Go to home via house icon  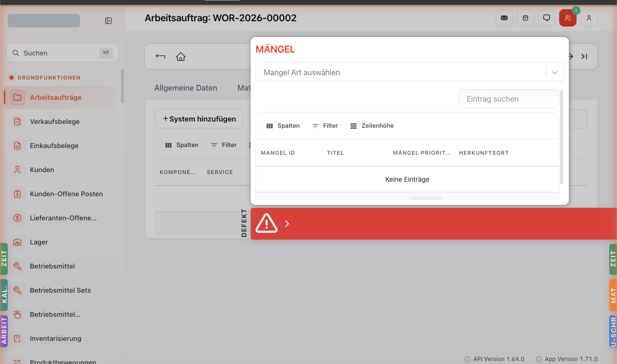(x=181, y=56)
